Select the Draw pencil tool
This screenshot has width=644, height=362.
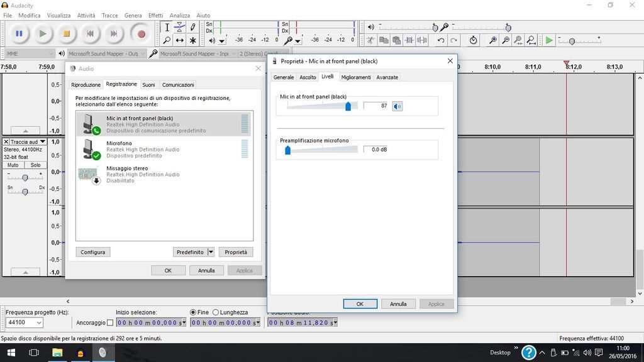pos(193,27)
